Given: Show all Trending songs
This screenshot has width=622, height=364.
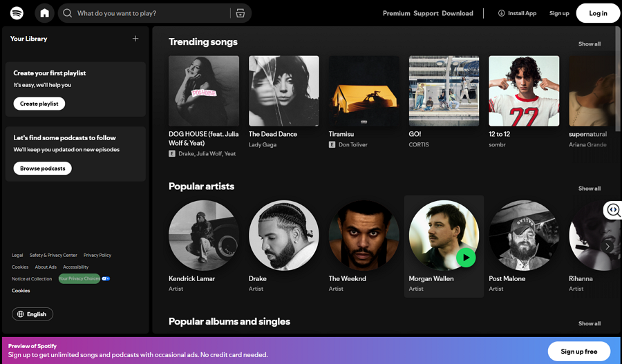Looking at the screenshot, I should (589, 44).
